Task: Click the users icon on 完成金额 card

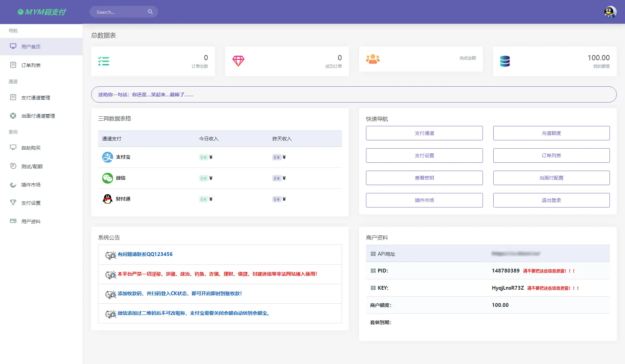Action: pyautogui.click(x=373, y=58)
